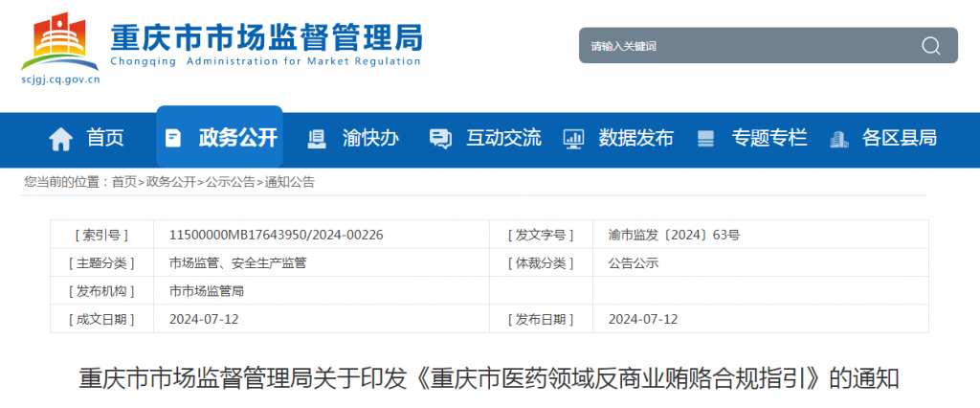
Task: Click the [ 主题分类 ] label cell
Action: (x=101, y=263)
